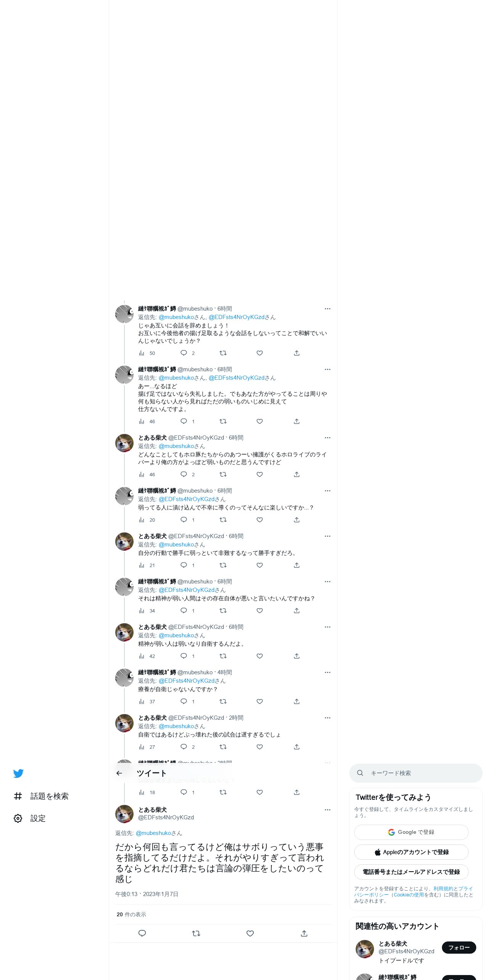Go back using the arrow beside ツイート
The width and height of the screenshot is (490, 980).
(x=119, y=773)
